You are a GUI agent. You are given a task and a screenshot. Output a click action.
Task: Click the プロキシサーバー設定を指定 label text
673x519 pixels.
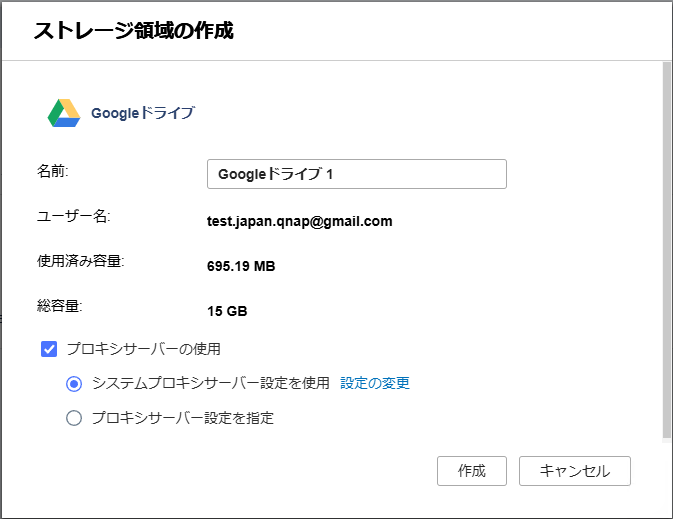coord(182,418)
